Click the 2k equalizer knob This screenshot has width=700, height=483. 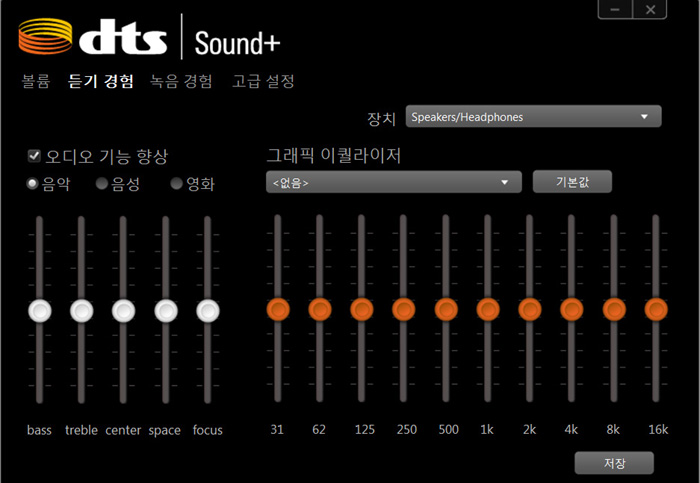click(x=530, y=309)
